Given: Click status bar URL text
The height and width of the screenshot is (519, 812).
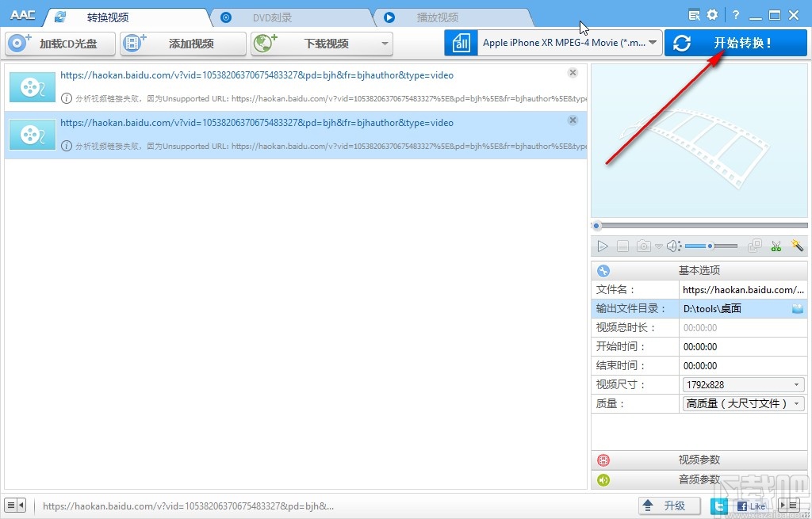Looking at the screenshot, I should tap(188, 506).
